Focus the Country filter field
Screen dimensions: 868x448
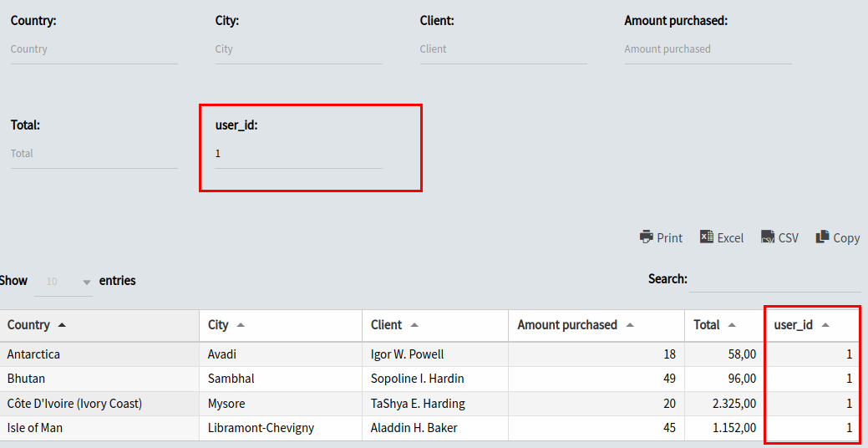[x=94, y=49]
